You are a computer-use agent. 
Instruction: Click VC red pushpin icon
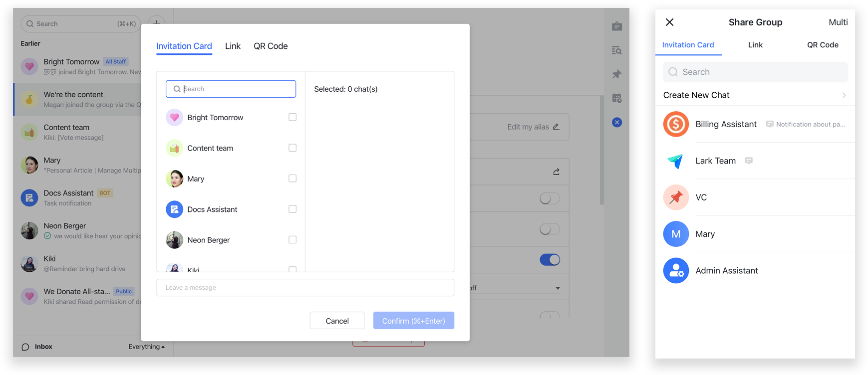[x=676, y=197]
